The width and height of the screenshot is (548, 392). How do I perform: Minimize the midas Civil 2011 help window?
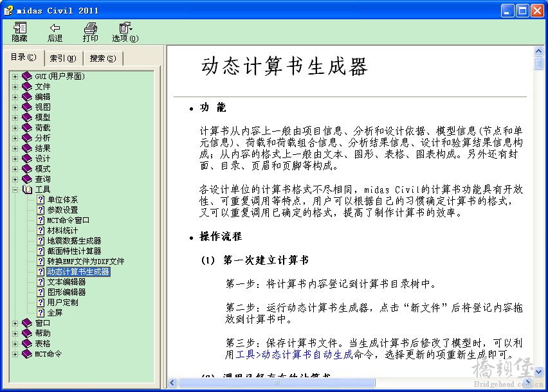[507, 10]
